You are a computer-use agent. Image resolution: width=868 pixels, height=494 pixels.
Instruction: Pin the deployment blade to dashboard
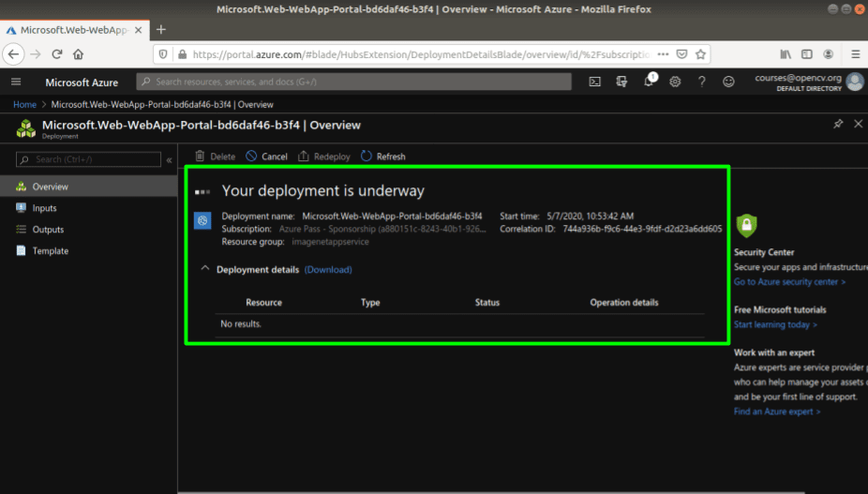[838, 124]
